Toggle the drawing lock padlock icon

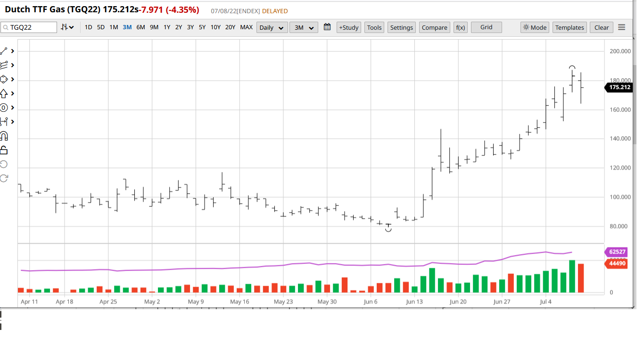point(4,150)
